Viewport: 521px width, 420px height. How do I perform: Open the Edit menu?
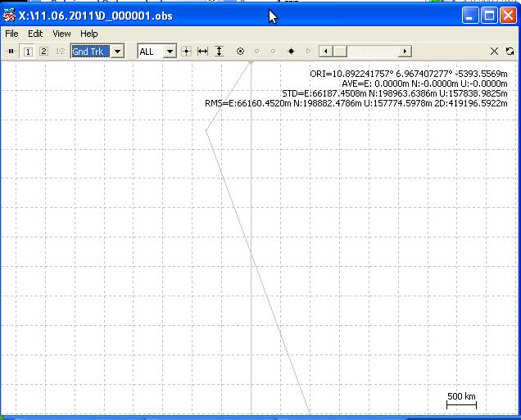tap(35, 34)
